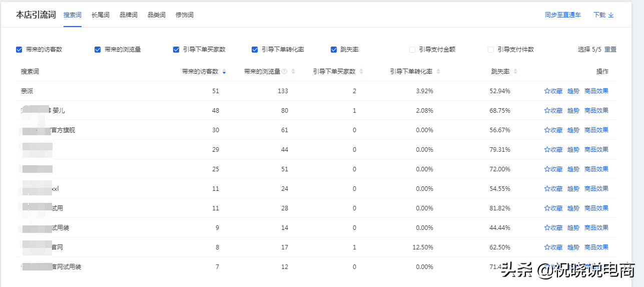Open 商品效果 for the row ending in 婴儿
Image resolution: width=644 pixels, height=287 pixels.
click(596, 111)
